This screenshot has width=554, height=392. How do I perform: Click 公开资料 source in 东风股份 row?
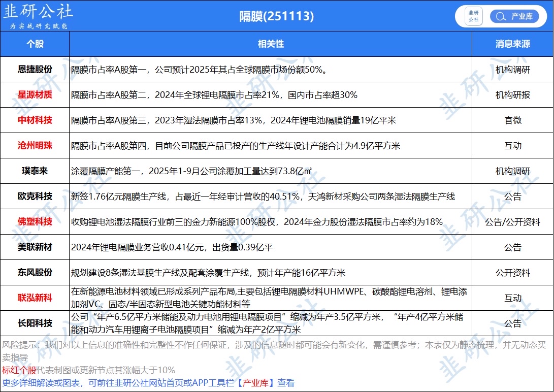click(513, 273)
